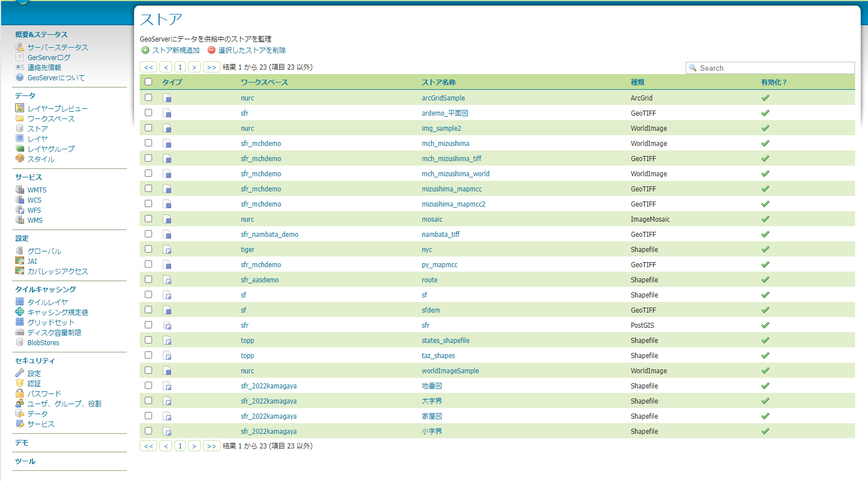Go to the last page using top >> button

[211, 67]
